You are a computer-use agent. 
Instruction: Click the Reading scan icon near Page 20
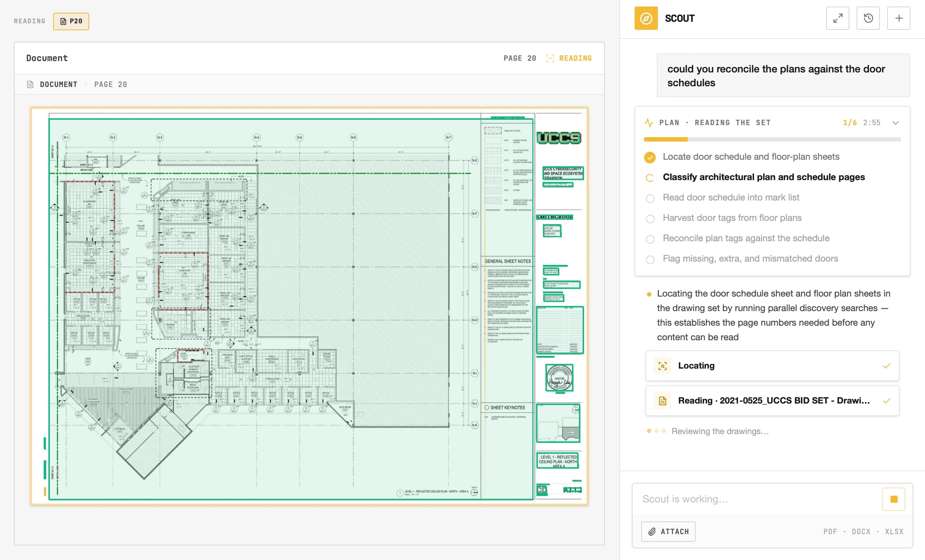pyautogui.click(x=550, y=58)
